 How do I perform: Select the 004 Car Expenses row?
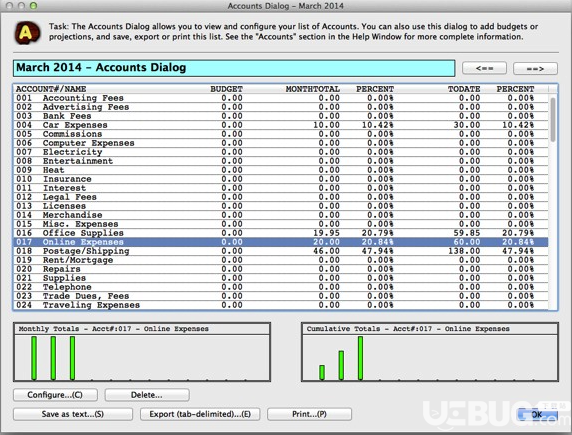point(281,125)
